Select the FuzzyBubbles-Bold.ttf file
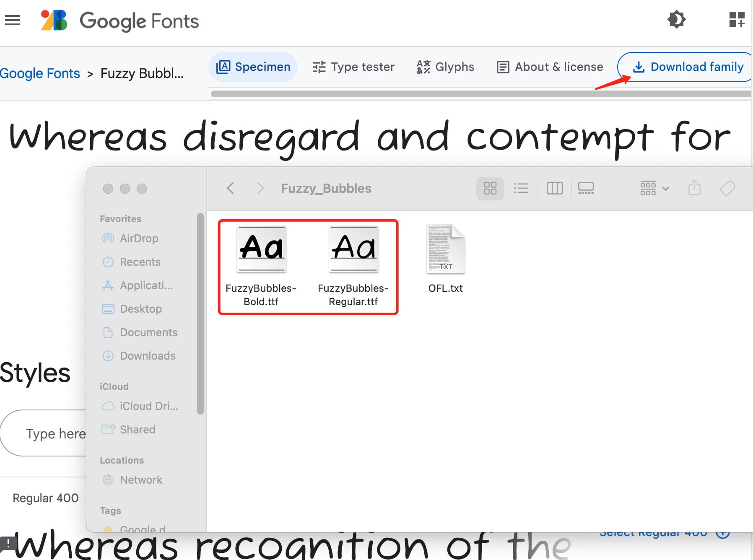 (261, 267)
